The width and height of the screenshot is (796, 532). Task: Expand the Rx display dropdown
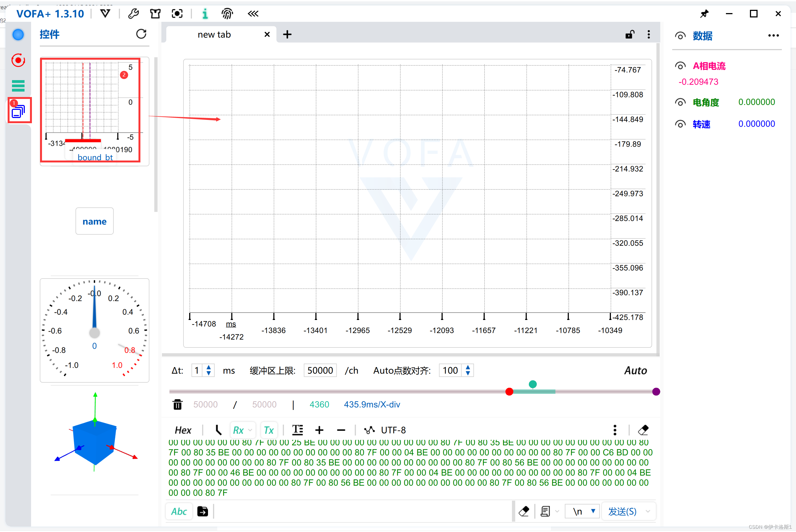click(x=250, y=430)
